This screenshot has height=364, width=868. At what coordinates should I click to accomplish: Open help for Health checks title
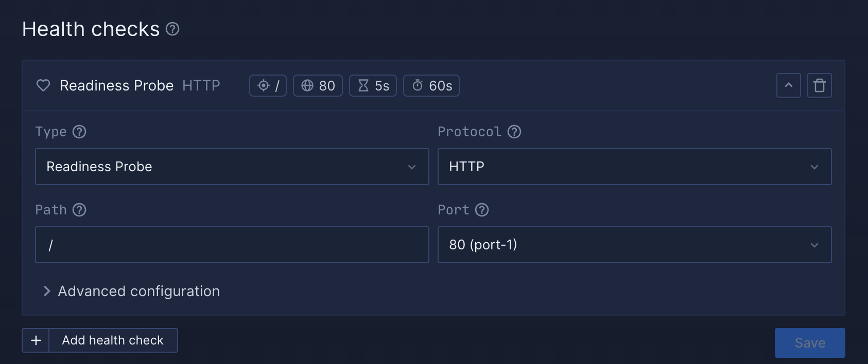(172, 29)
